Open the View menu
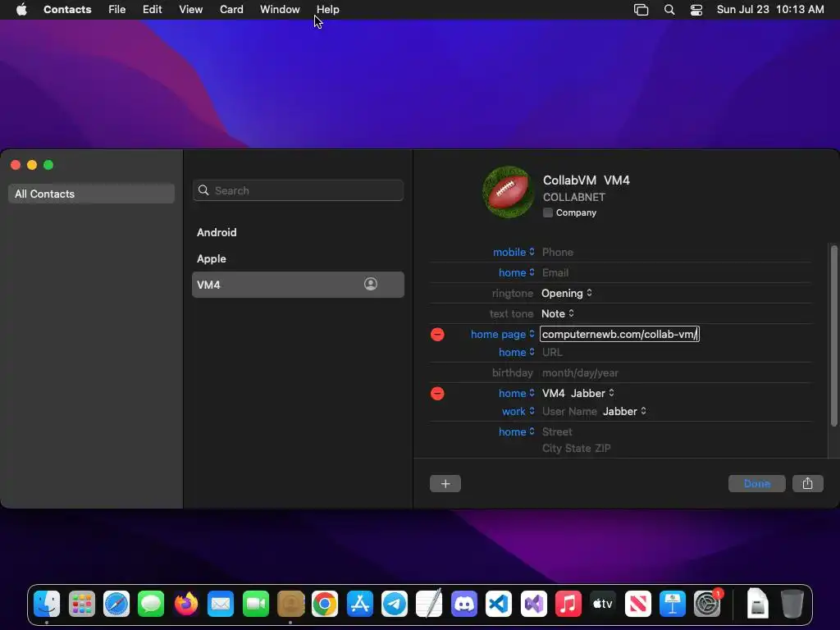Viewport: 840px width, 630px height. point(190,10)
